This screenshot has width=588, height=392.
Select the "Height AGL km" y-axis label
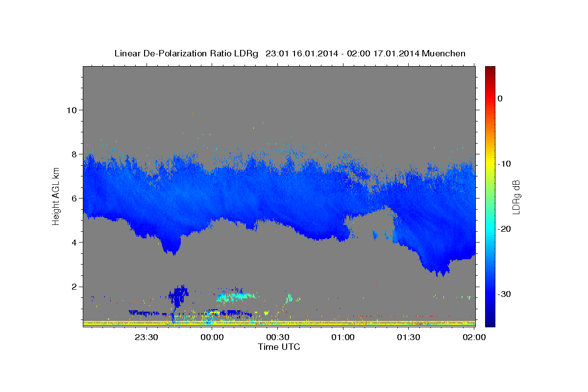coord(56,196)
